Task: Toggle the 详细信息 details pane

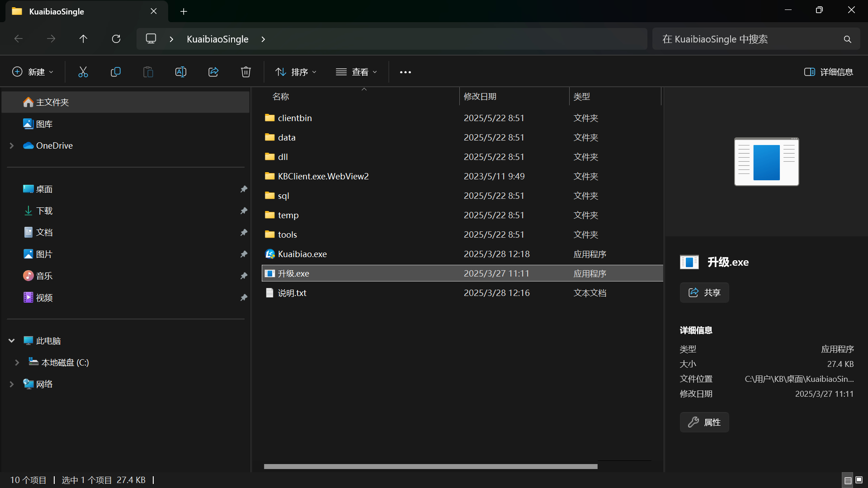Action: pyautogui.click(x=829, y=72)
